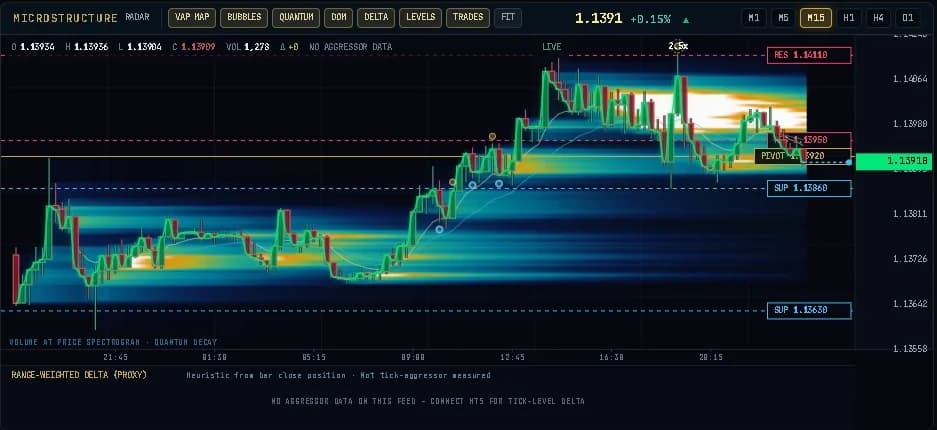Screen dimensions: 937x430
Task: Toggle the DELTA panel
Action: 376,18
